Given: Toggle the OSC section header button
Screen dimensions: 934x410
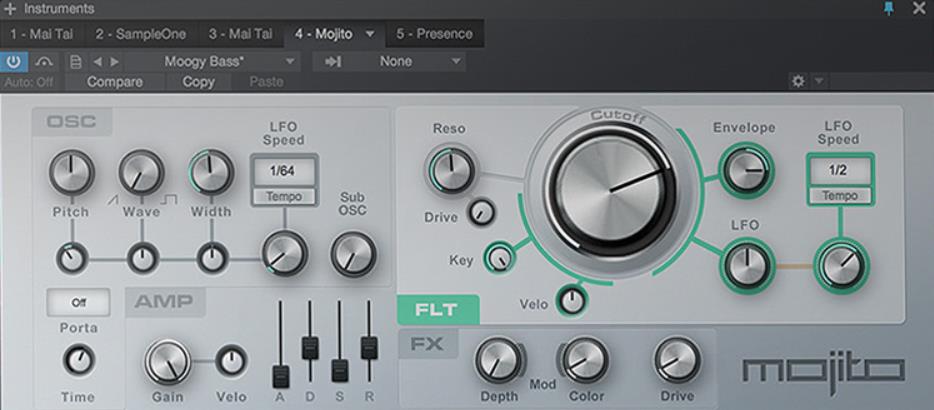Looking at the screenshot, I should coord(71,122).
